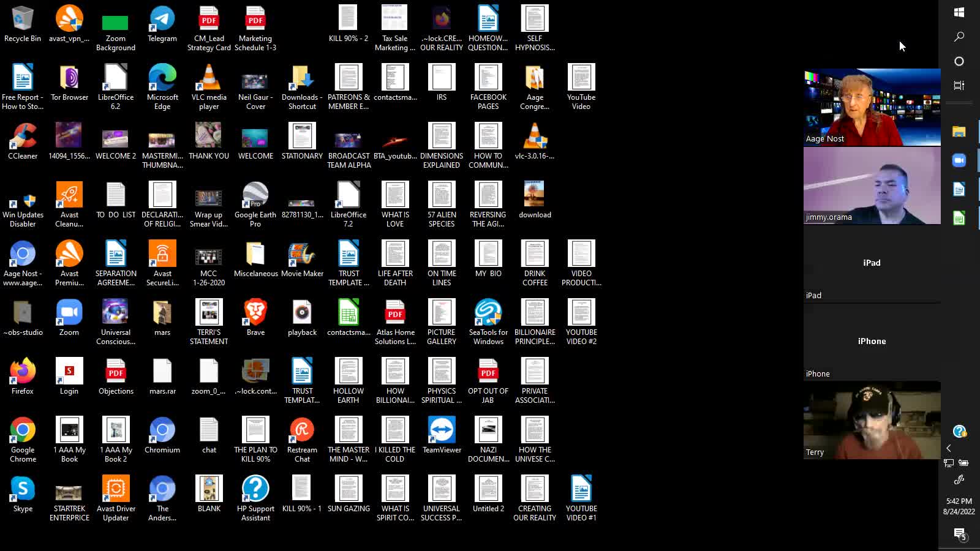The image size is (980, 551).
Task: Open the contactsma... spreadsheet file
Action: (x=349, y=318)
